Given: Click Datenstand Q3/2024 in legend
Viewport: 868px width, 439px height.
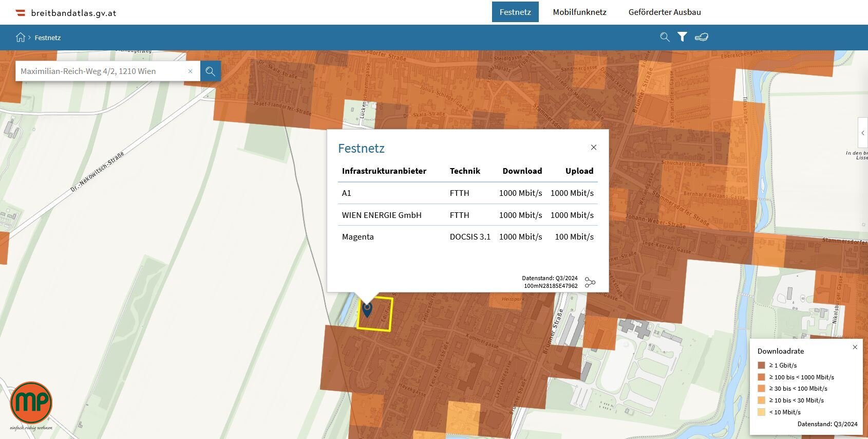Looking at the screenshot, I should click(827, 424).
